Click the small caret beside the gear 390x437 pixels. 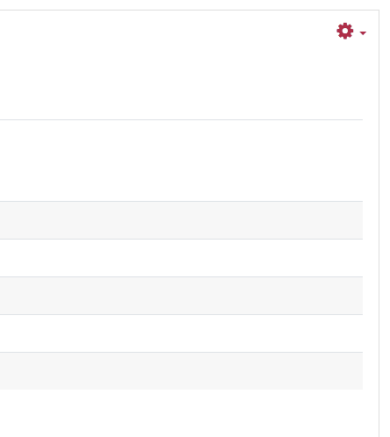coord(363,33)
